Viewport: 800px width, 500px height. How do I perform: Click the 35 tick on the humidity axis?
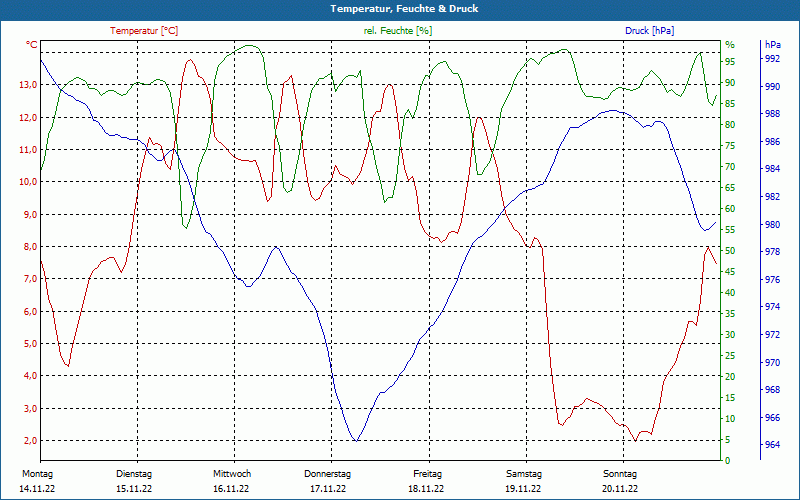pyautogui.click(x=730, y=314)
